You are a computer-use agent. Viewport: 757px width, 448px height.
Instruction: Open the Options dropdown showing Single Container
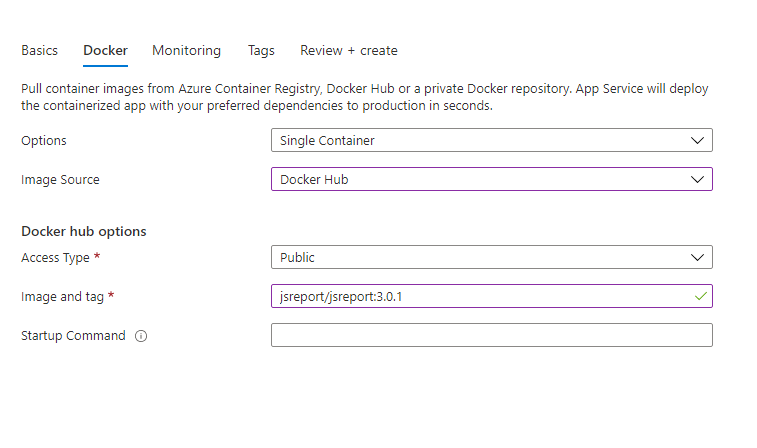491,140
